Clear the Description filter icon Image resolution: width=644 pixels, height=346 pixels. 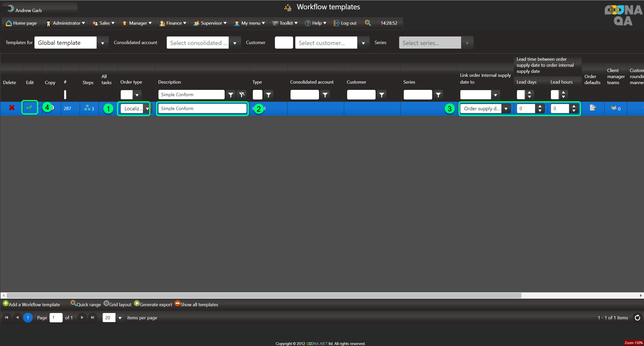242,95
